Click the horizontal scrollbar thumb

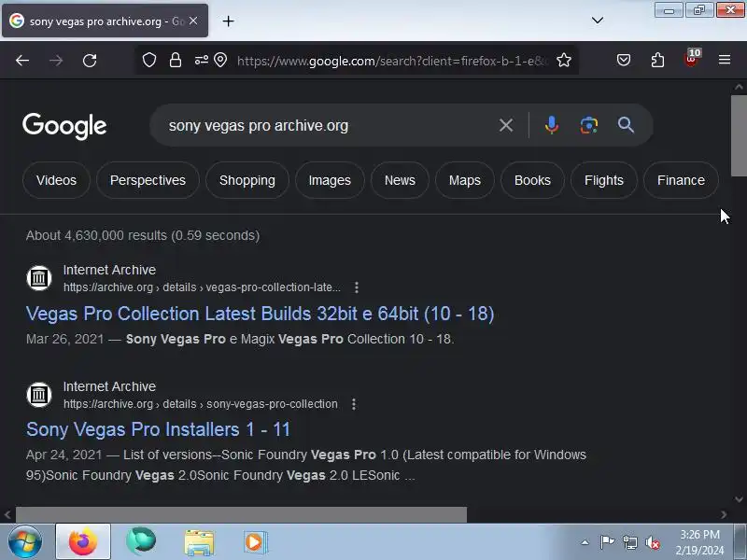[x=242, y=515]
